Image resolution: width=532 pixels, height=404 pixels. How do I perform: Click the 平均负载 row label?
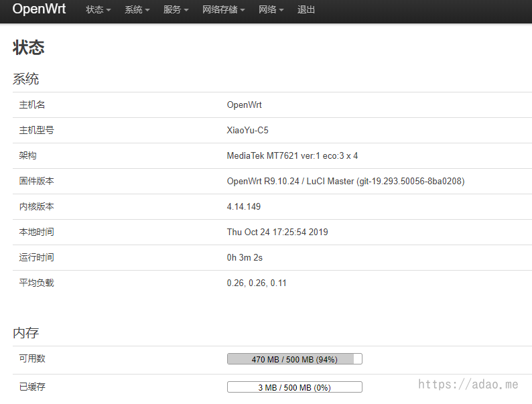[36, 283]
